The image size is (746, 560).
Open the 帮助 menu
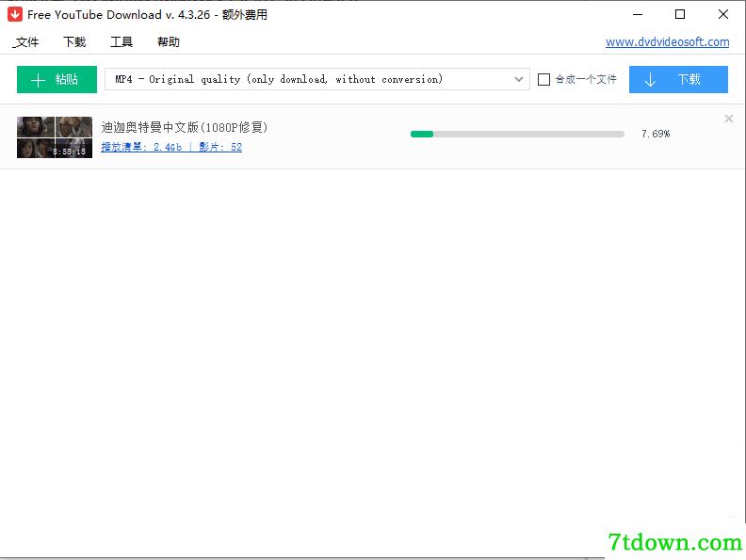click(x=169, y=41)
